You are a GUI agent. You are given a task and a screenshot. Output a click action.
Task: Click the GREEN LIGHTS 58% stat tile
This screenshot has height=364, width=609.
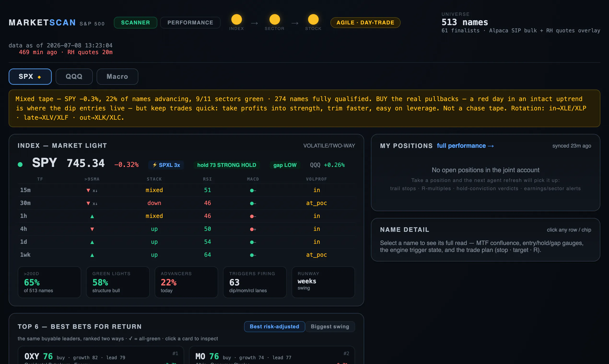point(118,282)
